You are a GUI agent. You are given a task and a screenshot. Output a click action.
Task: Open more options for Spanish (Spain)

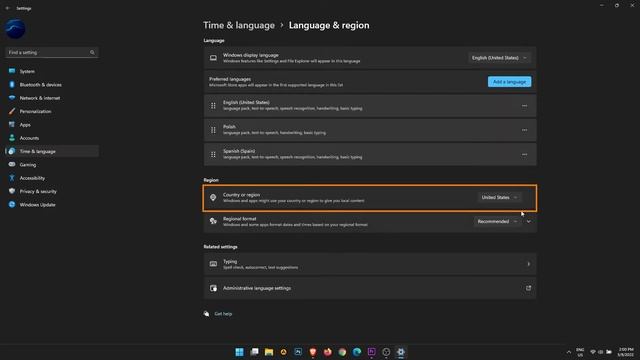pyautogui.click(x=524, y=154)
